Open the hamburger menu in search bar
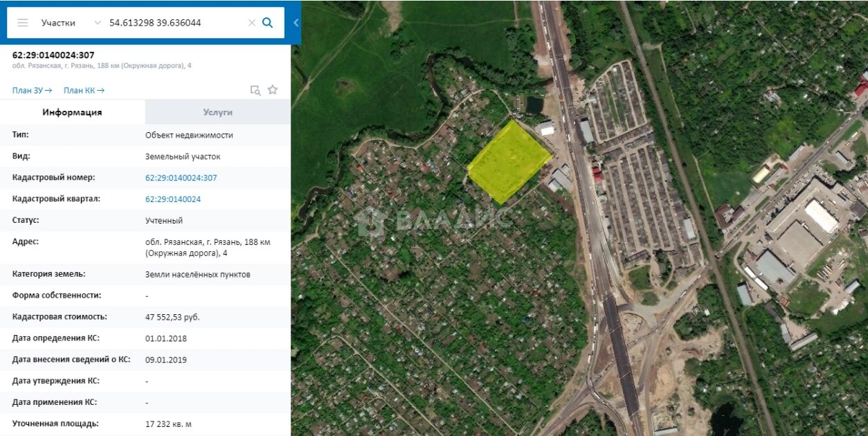868x436 pixels. (x=23, y=23)
